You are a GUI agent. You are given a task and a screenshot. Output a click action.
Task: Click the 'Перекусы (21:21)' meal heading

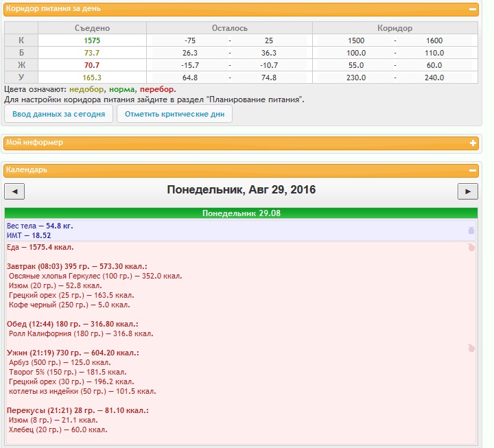[78, 410]
